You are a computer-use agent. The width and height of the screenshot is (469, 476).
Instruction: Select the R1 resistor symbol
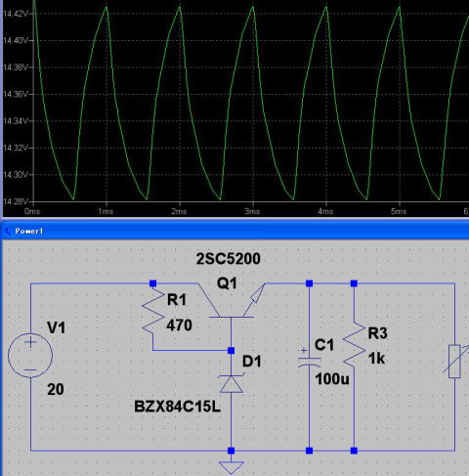click(153, 312)
